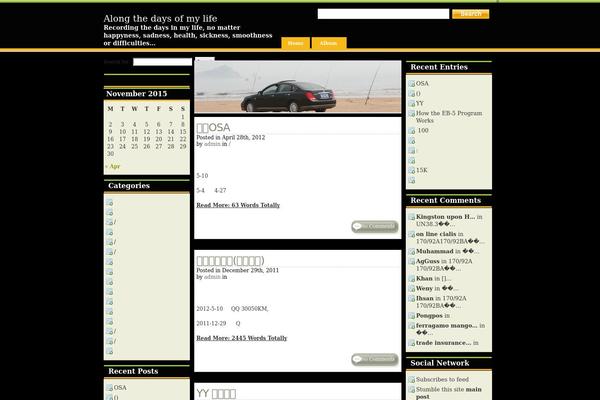Screen dimensions: 600x400
Task: Click icon beside AgGuss comment
Action: tap(412, 261)
